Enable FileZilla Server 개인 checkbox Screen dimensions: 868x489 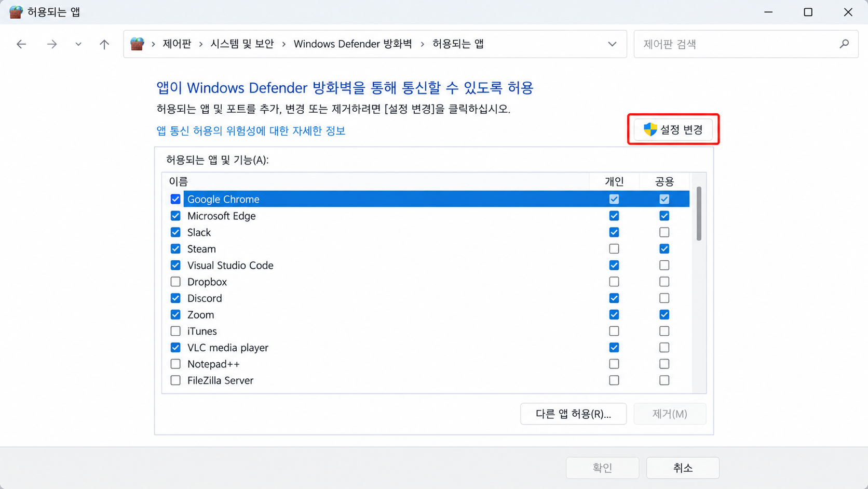click(614, 380)
